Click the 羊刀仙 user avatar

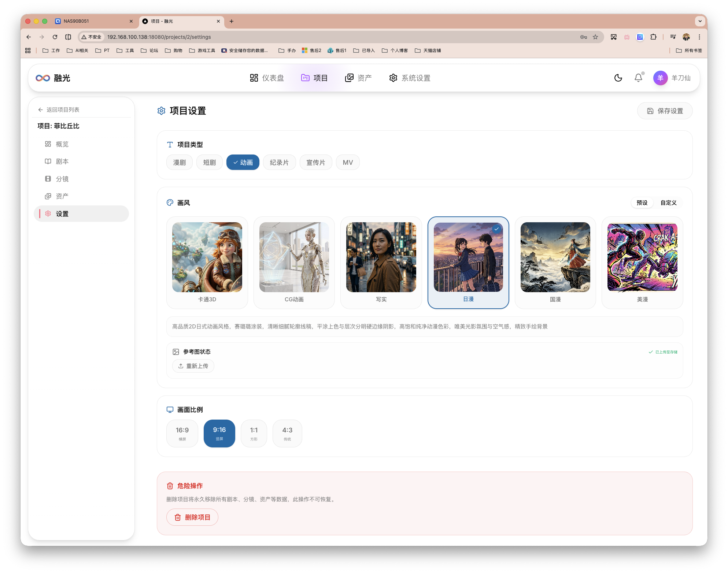click(x=660, y=78)
